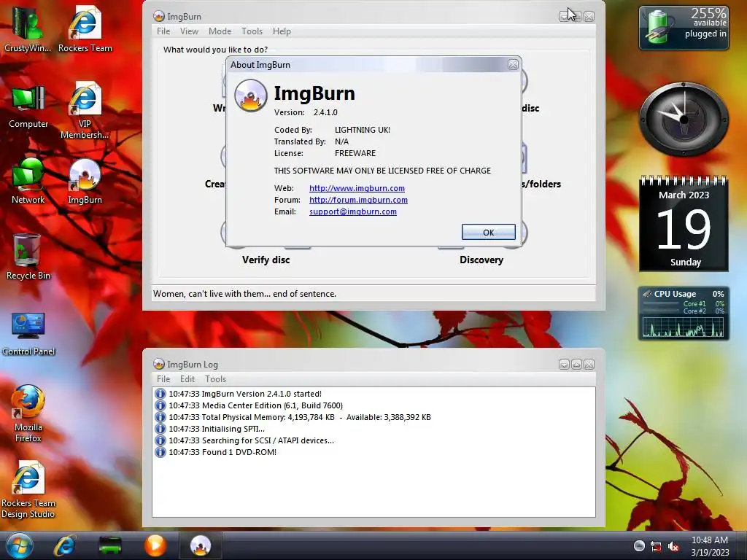The height and width of the screenshot is (560, 747).
Task: Click the volume muted tray icon
Action: pos(673,546)
